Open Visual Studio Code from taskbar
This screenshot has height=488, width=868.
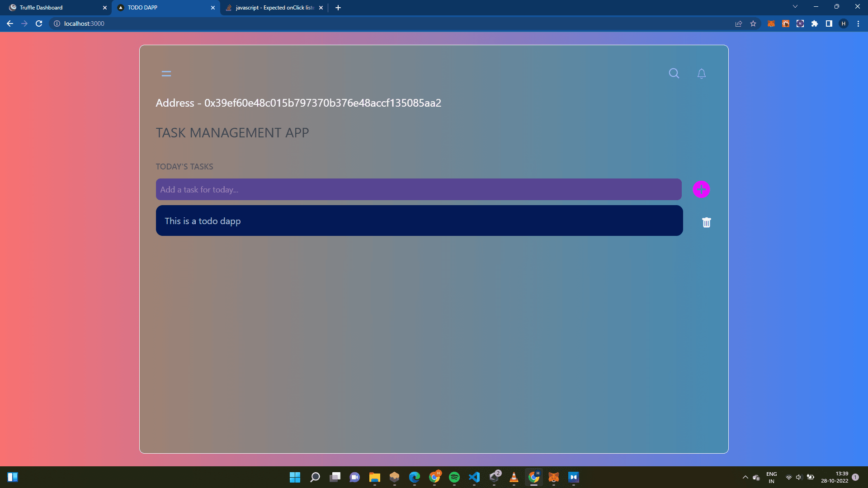pos(474,477)
